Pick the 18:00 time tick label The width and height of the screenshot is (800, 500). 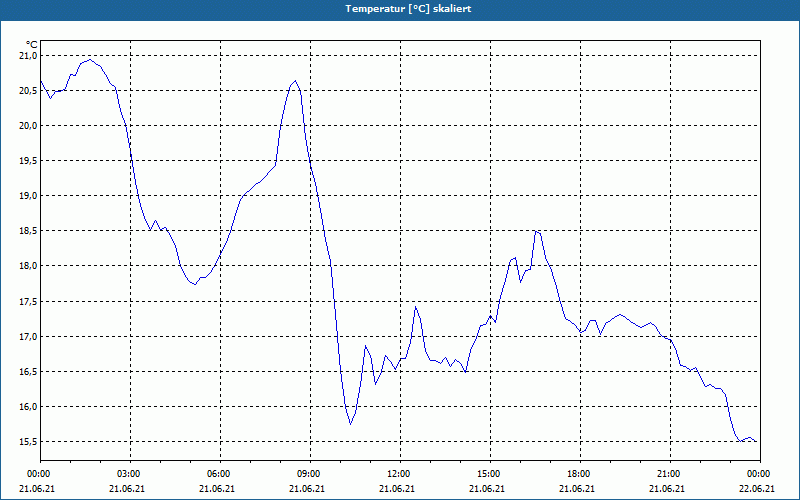pyautogui.click(x=581, y=474)
